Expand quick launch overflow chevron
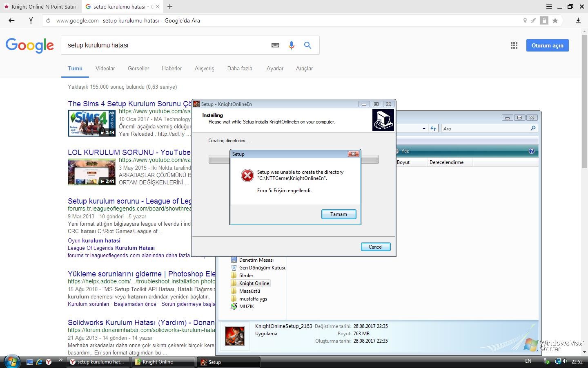This screenshot has height=368, width=588. click(x=60, y=360)
